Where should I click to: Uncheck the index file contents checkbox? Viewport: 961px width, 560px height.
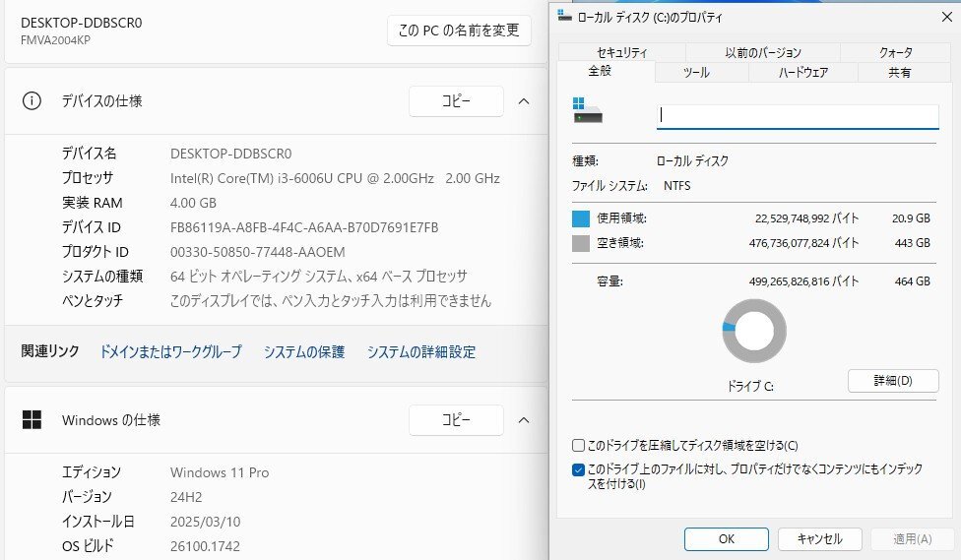point(578,469)
